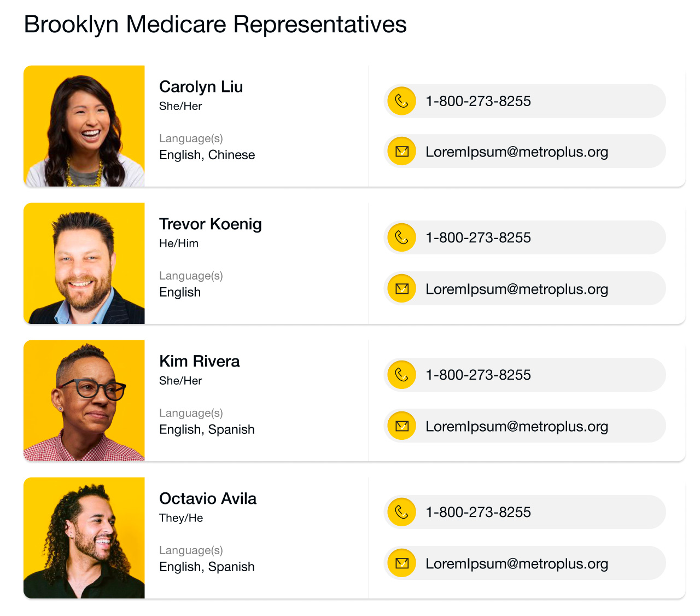This screenshot has width=700, height=616.
Task: Call Carolyn Liu's phone number 1-800-273-8255
Action: (x=478, y=101)
